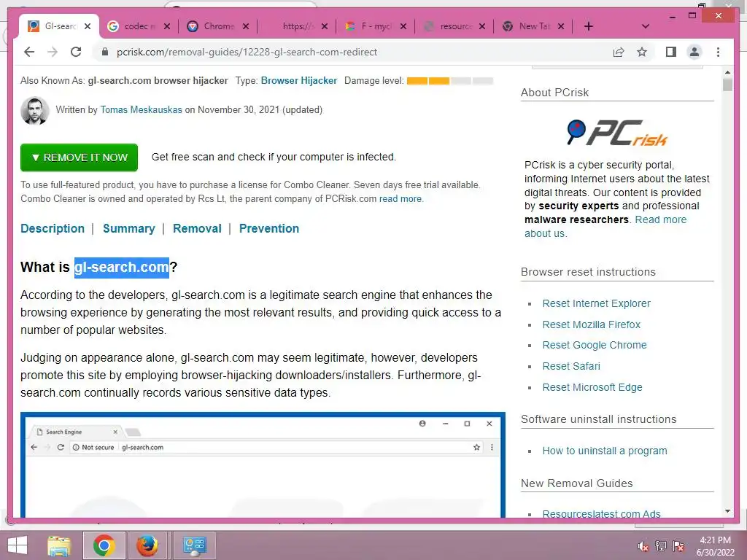Open the Control Panel taskbar icon
The width and height of the screenshot is (747, 560).
[194, 545]
